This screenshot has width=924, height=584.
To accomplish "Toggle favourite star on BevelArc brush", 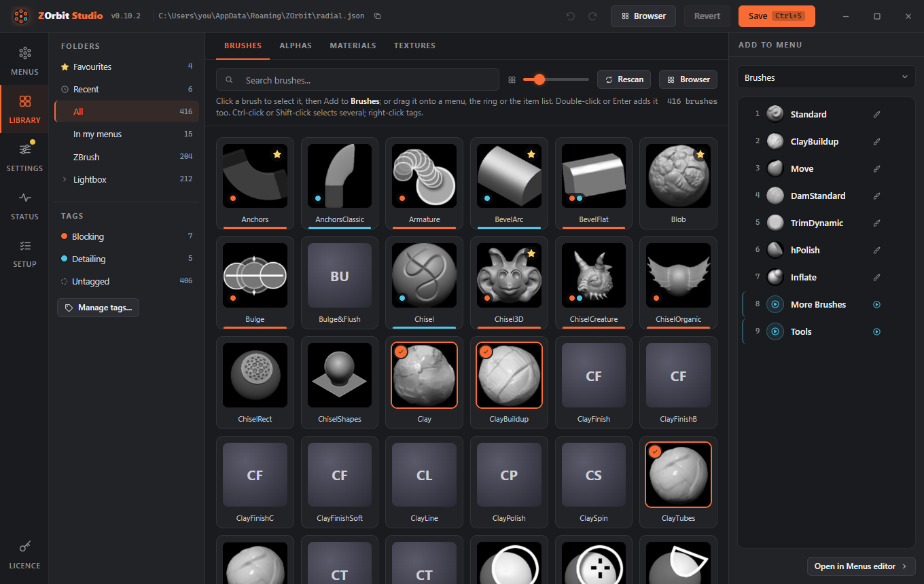I will pyautogui.click(x=531, y=155).
